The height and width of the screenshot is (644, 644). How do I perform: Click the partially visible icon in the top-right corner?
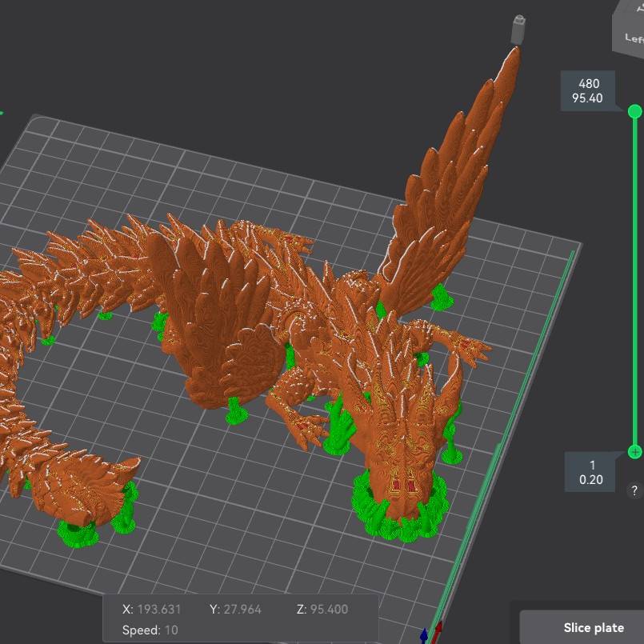(640, 8)
